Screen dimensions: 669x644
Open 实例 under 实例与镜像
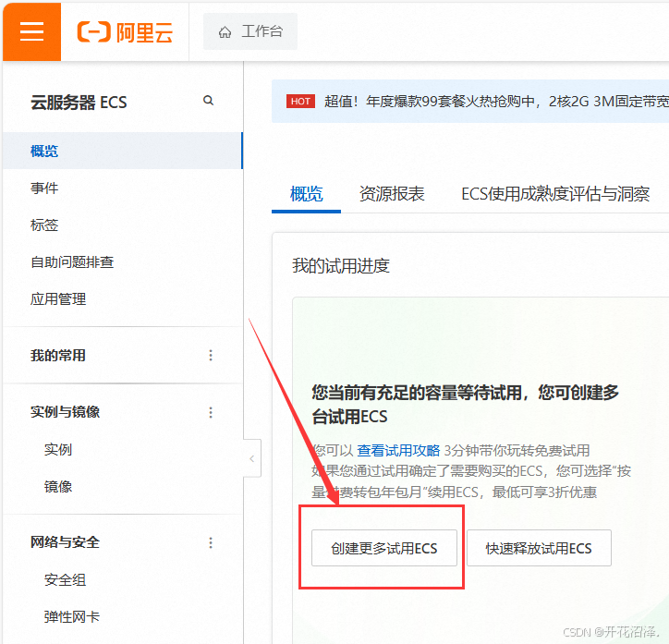coord(58,449)
